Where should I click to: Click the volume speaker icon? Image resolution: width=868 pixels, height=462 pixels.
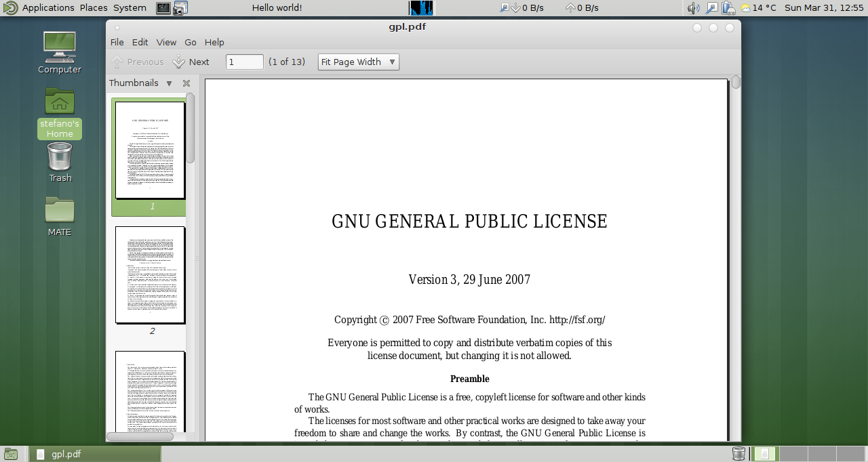click(x=693, y=8)
